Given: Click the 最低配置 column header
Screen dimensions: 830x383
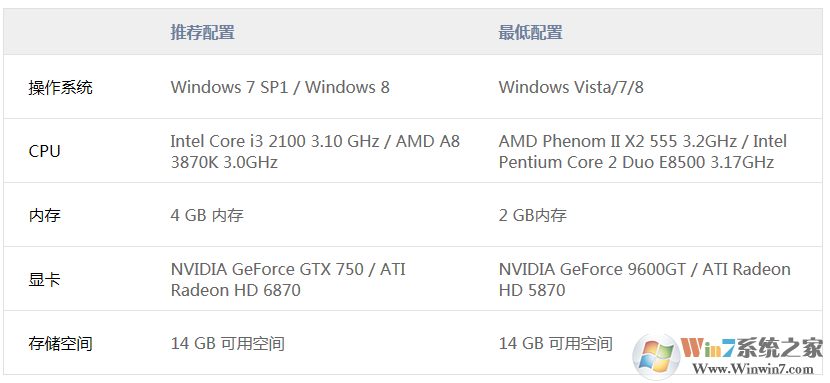Looking at the screenshot, I should click(530, 32).
